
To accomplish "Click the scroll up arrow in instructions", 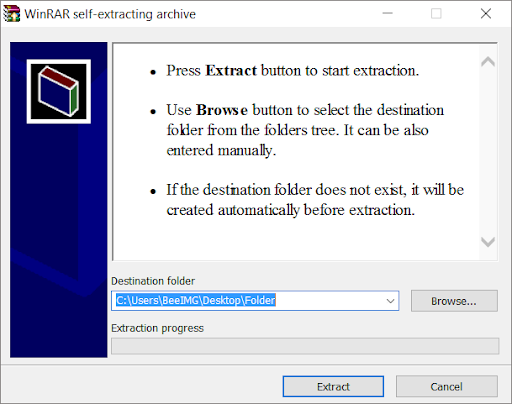I will (488, 62).
